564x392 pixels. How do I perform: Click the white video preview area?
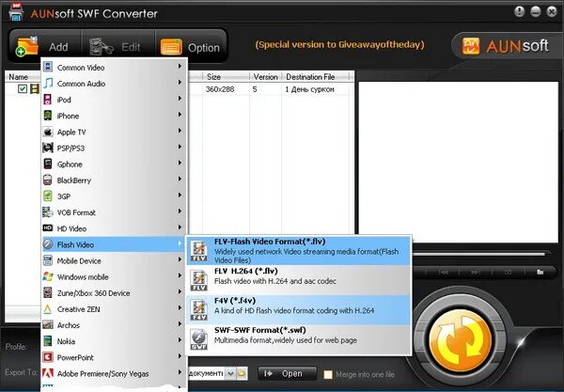[459, 163]
